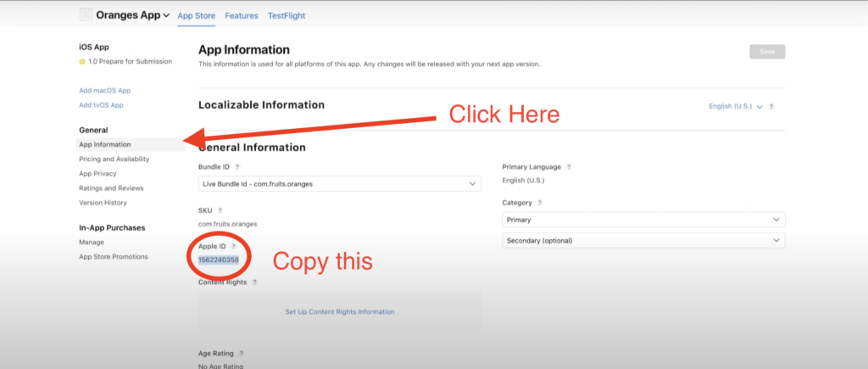Expand the Bundle ID dropdown
Screen dimensions: 868x369
coord(339,183)
